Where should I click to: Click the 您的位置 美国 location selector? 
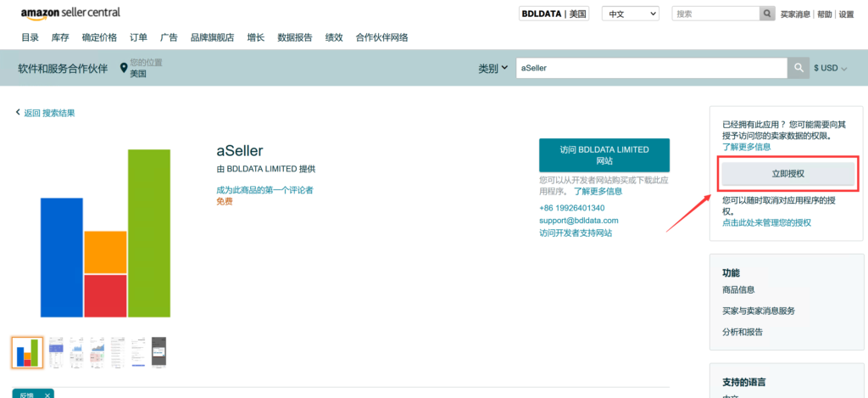(x=142, y=68)
